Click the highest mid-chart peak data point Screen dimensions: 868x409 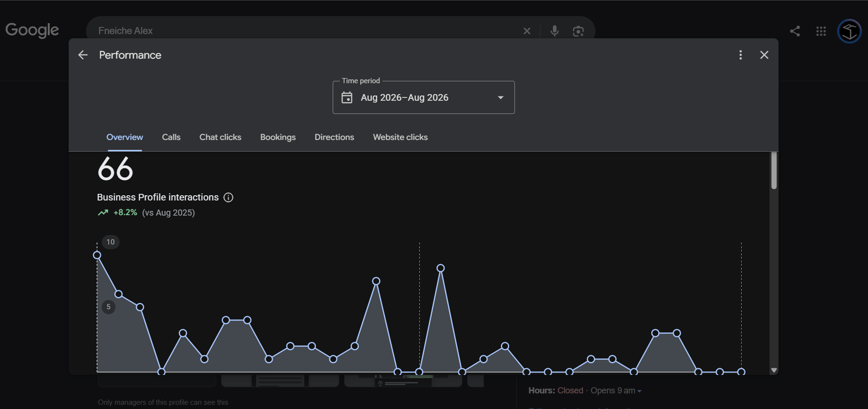click(x=441, y=268)
